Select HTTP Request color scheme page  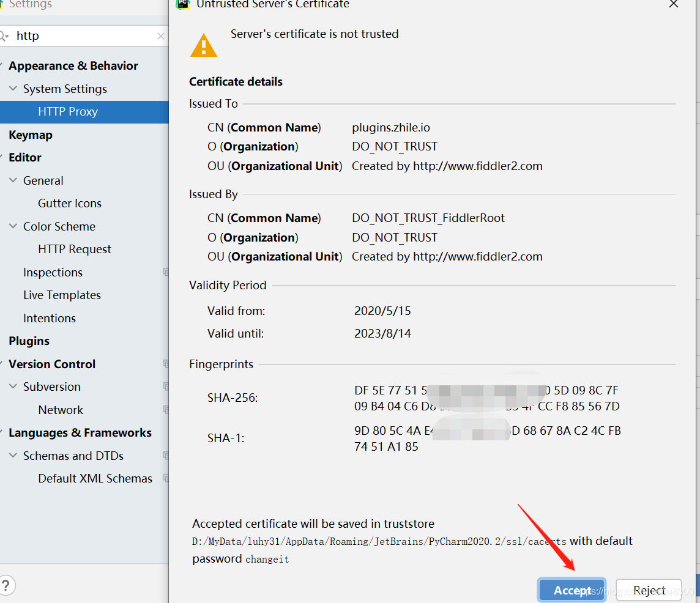click(75, 249)
